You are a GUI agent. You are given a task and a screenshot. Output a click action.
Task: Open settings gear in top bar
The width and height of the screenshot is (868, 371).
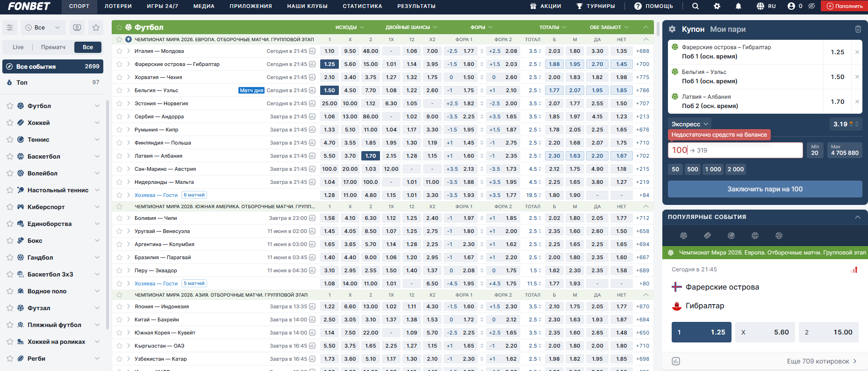pos(717,6)
